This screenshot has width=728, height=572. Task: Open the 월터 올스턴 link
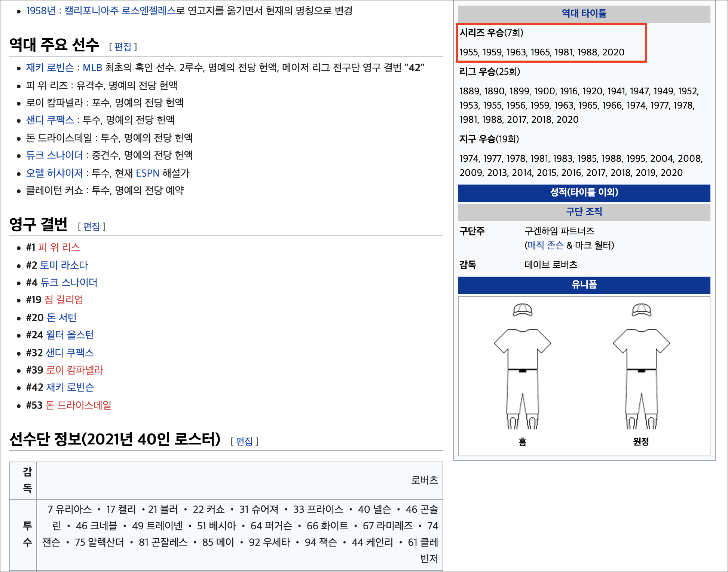(x=70, y=335)
